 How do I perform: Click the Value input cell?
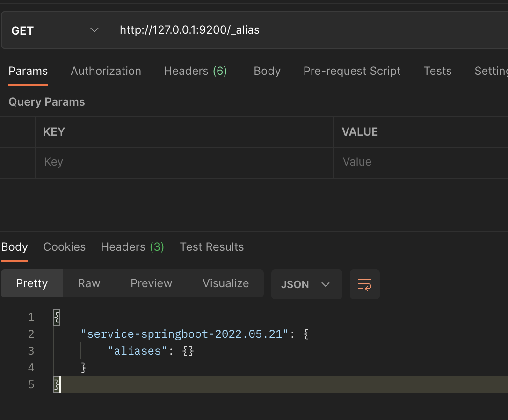(421, 162)
